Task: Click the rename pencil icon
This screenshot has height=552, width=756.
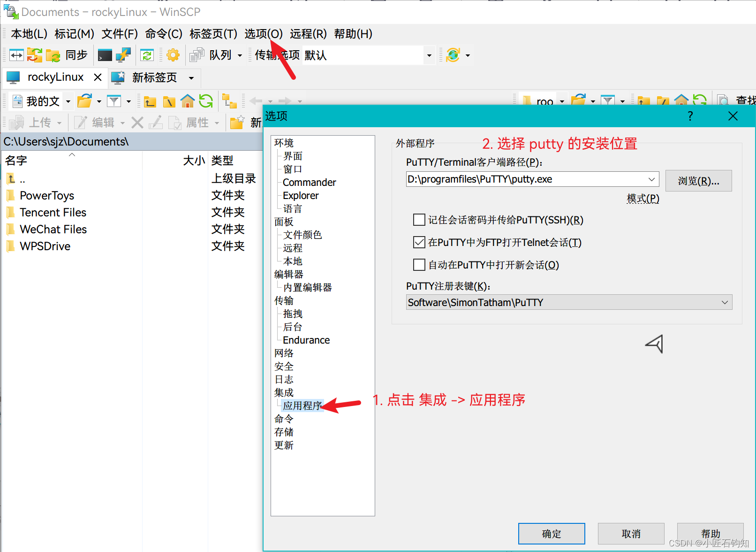Action: tap(156, 123)
